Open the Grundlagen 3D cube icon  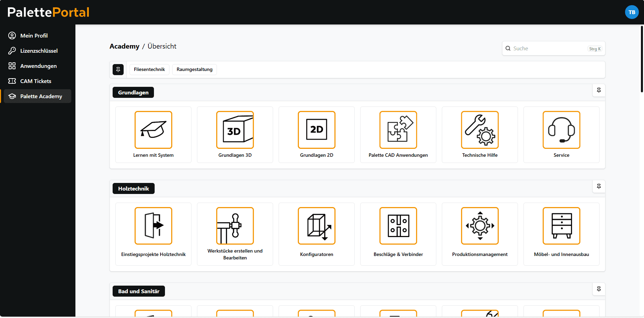click(235, 130)
